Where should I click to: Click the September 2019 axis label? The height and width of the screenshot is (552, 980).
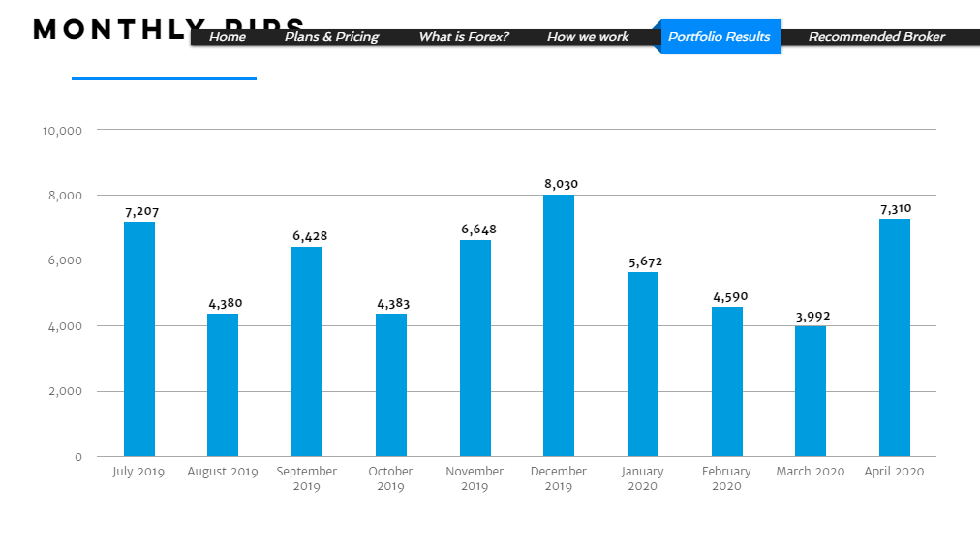(x=306, y=478)
